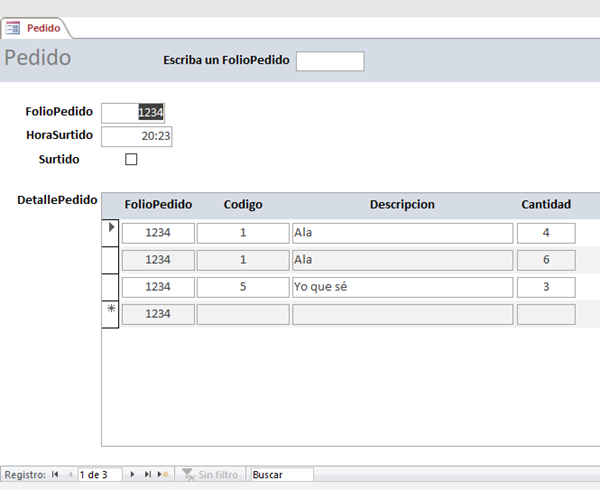Click the Pedido form icon on tab
The height and width of the screenshot is (490, 600).
point(14,28)
